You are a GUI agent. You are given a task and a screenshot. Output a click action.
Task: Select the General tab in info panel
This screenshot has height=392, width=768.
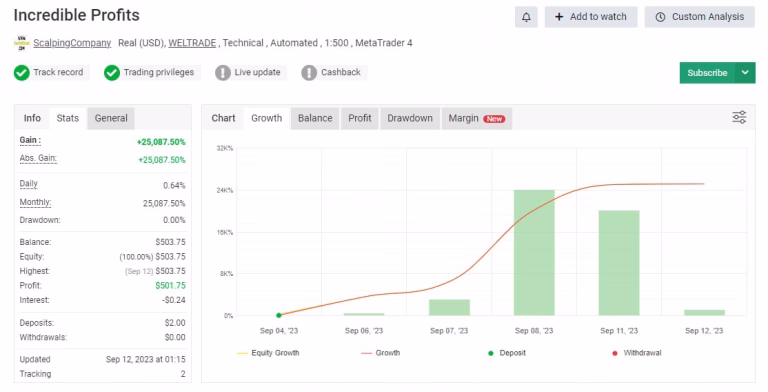pos(111,118)
